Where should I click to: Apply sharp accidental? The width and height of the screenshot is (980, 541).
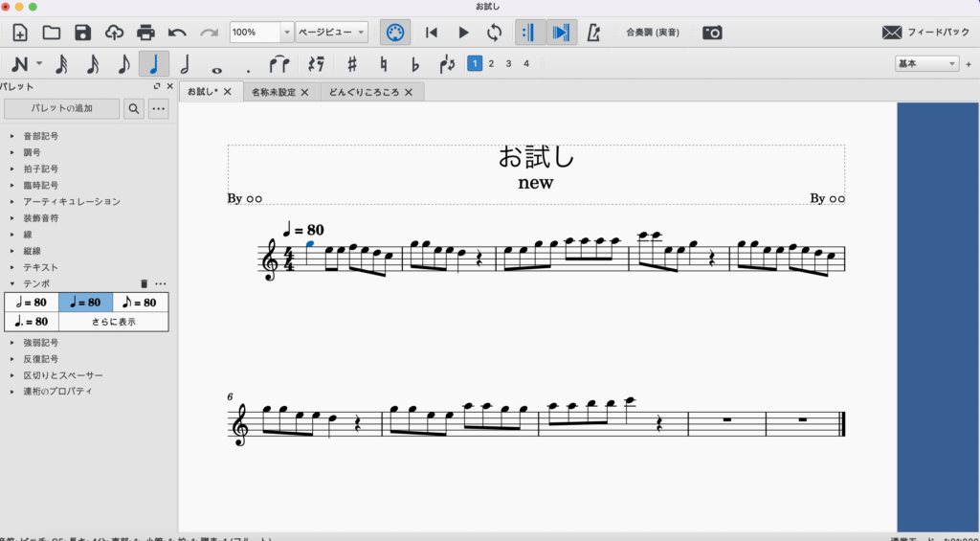click(x=352, y=64)
